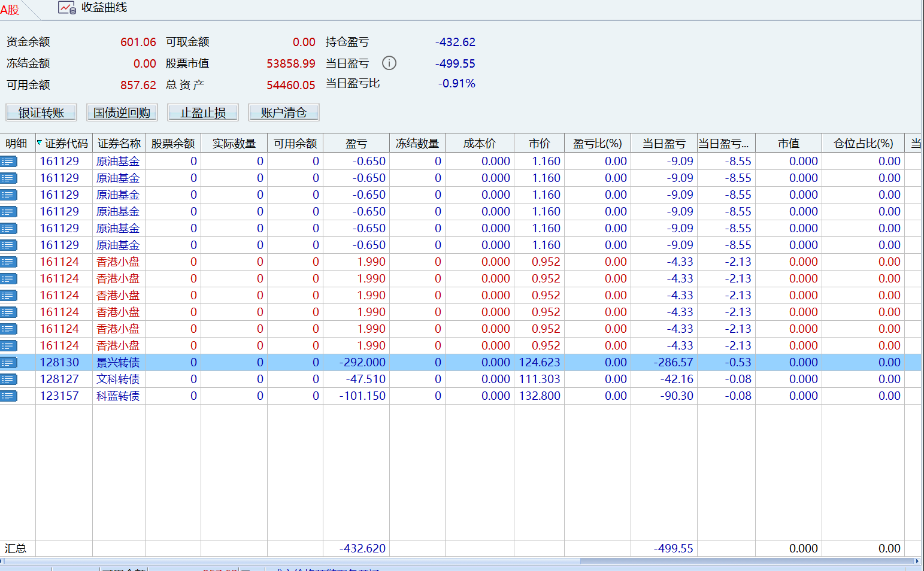Click the 账户清仓 button
924x571 pixels.
pos(283,113)
